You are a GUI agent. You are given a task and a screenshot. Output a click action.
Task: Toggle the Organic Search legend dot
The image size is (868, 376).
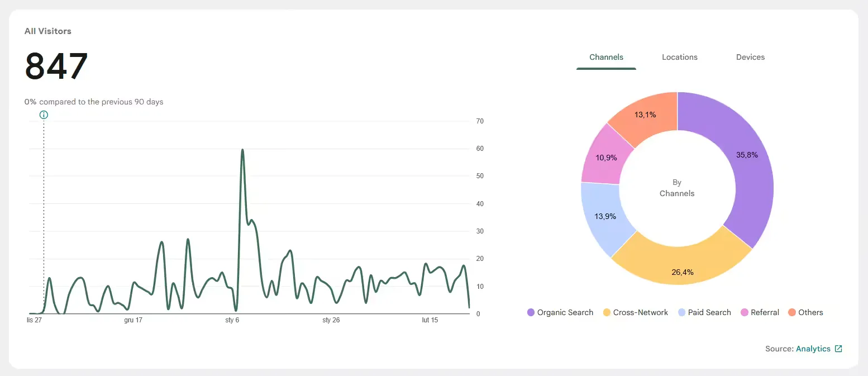point(531,312)
